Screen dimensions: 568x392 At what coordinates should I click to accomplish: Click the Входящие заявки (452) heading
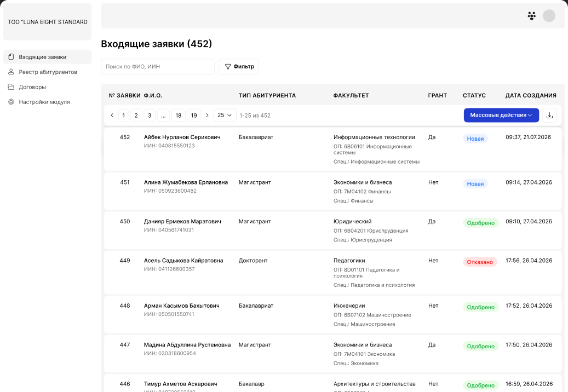coord(157,44)
